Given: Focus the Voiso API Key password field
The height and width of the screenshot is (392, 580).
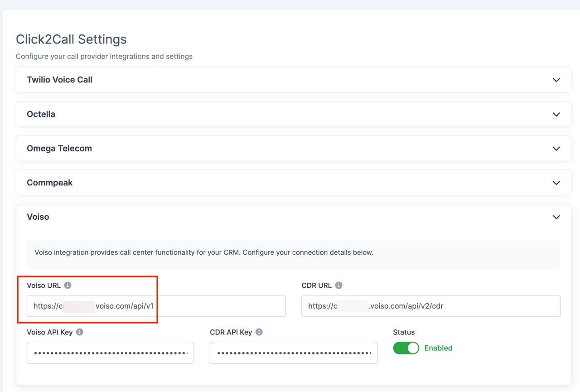Looking at the screenshot, I should coord(110,353).
